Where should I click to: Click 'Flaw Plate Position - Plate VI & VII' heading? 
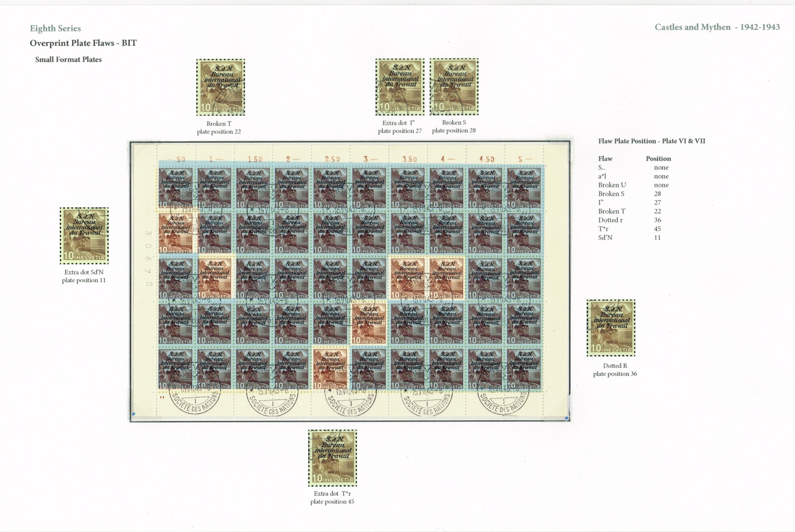pyautogui.click(x=651, y=141)
